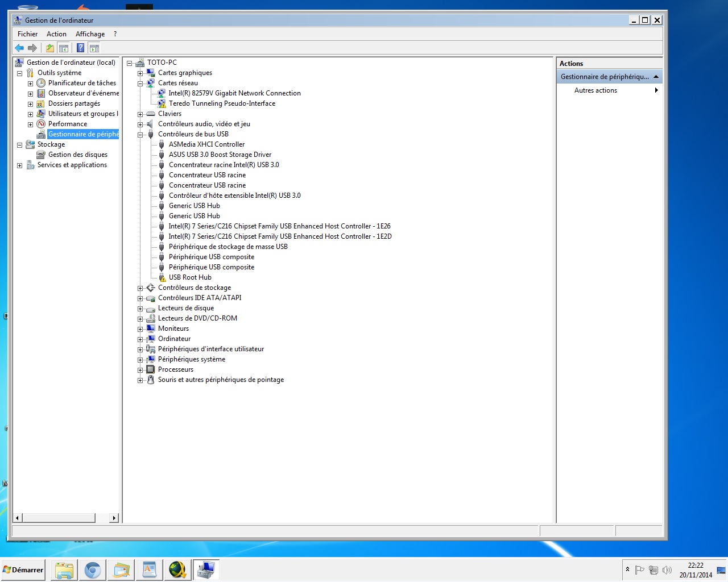Click the globe application icon in taskbar
The height and width of the screenshot is (582, 728).
click(x=177, y=570)
